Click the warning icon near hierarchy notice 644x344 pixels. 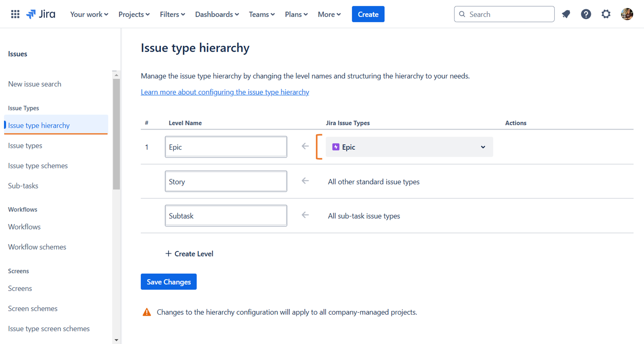click(x=147, y=311)
